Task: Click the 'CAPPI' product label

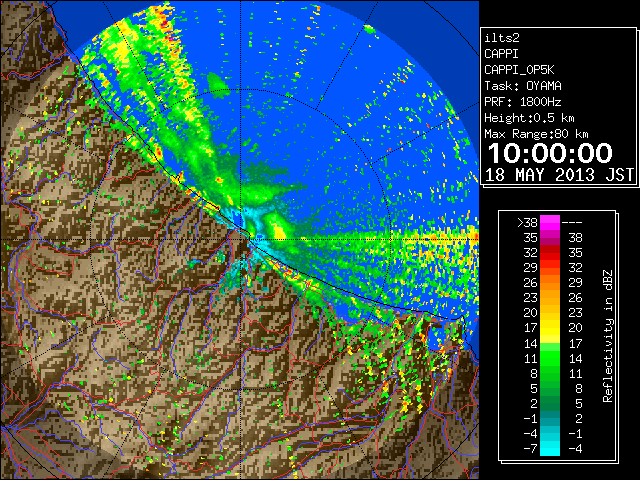Action: click(x=501, y=54)
